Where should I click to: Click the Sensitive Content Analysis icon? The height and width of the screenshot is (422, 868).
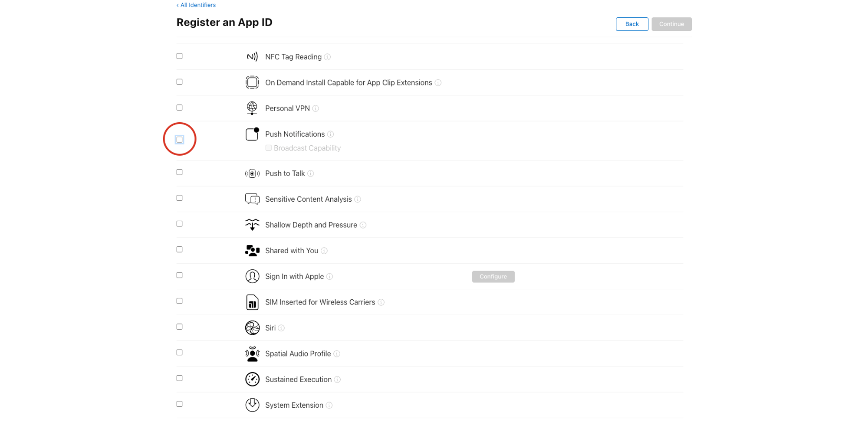tap(252, 199)
